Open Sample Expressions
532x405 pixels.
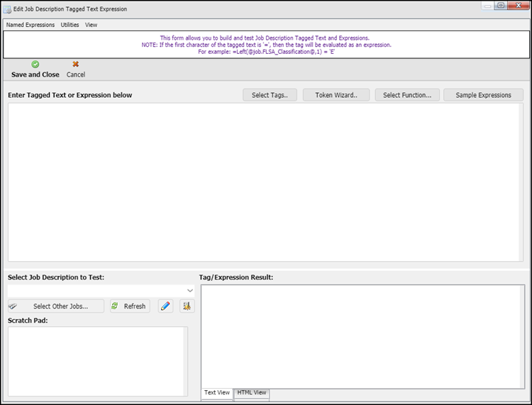[483, 95]
